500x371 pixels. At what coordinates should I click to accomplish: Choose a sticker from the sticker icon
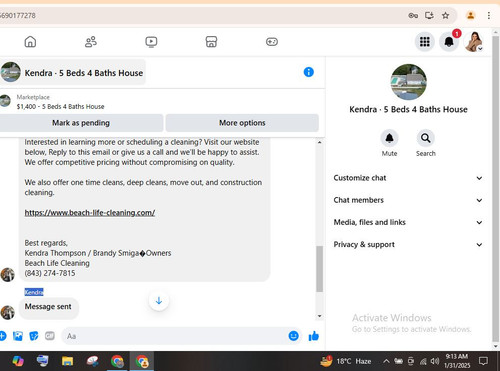click(34, 336)
